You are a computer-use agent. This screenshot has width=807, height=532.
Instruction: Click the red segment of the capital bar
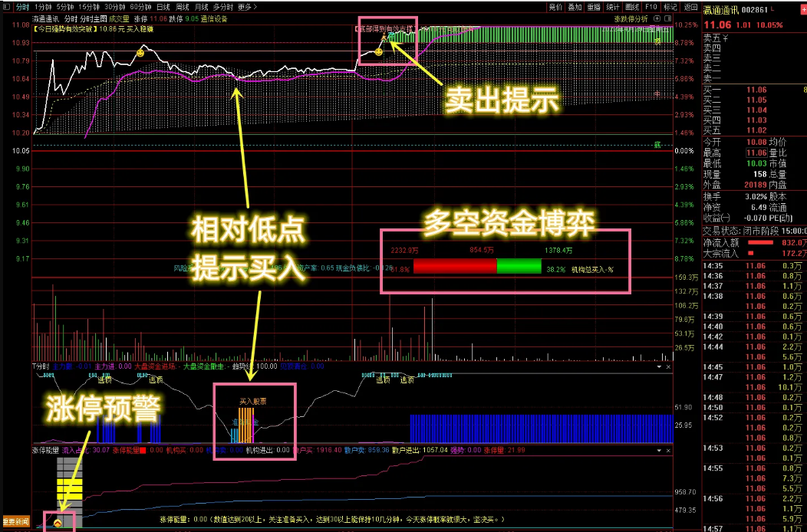[455, 266]
